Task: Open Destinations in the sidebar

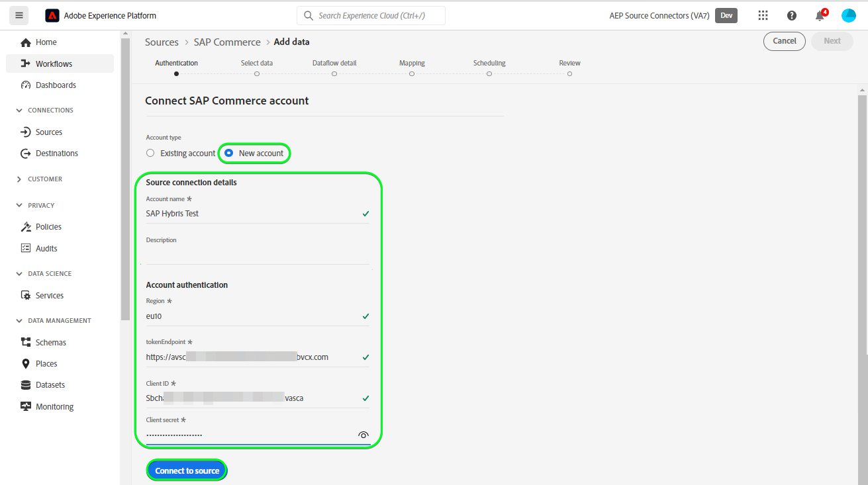Action: 56,153
